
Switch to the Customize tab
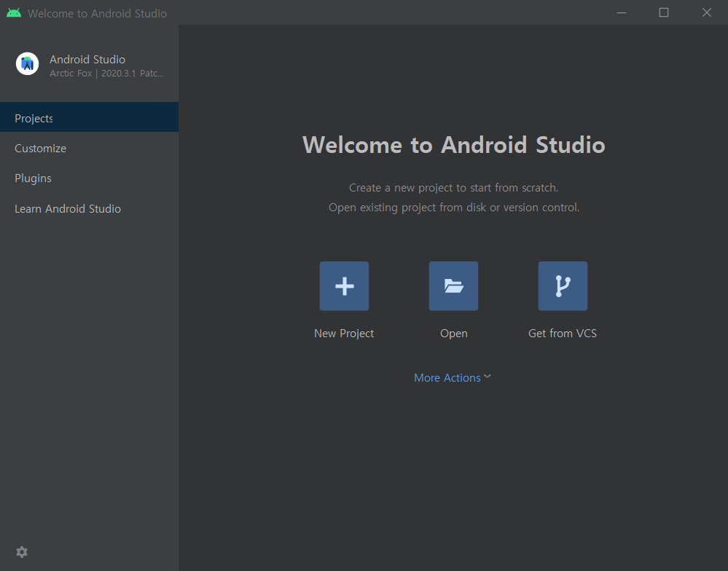pyautogui.click(x=89, y=148)
